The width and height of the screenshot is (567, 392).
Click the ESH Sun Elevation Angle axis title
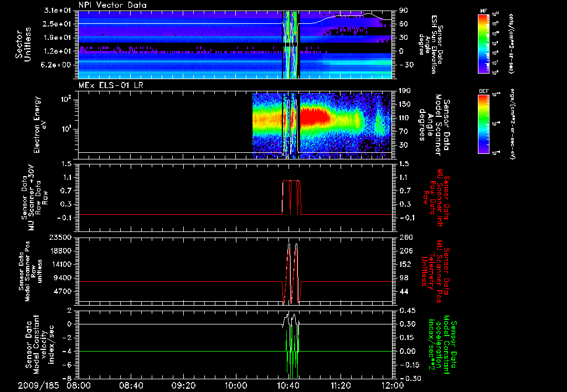click(x=430, y=44)
